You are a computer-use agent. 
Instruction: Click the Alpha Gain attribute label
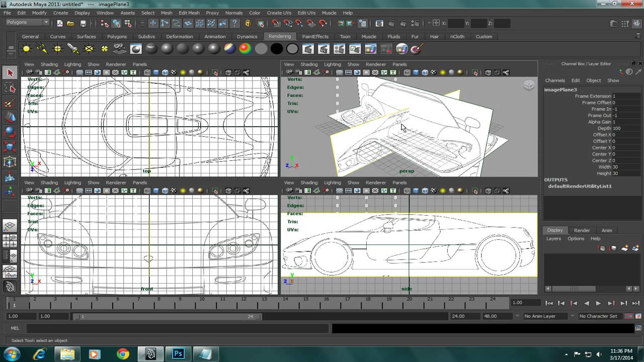599,122
